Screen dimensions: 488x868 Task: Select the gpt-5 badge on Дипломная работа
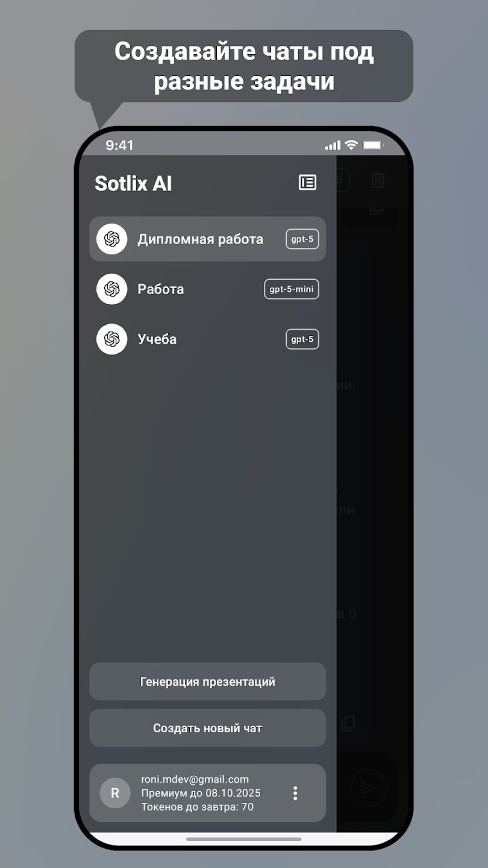(x=302, y=239)
